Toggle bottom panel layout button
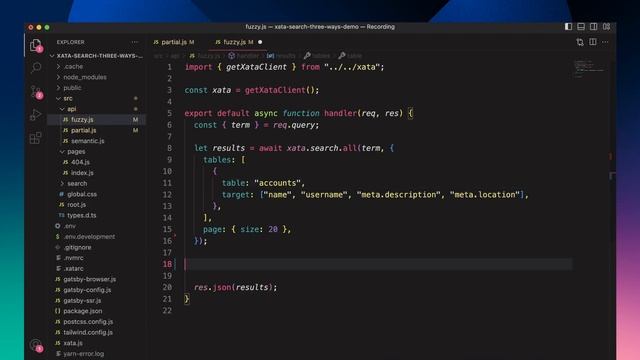 click(581, 27)
